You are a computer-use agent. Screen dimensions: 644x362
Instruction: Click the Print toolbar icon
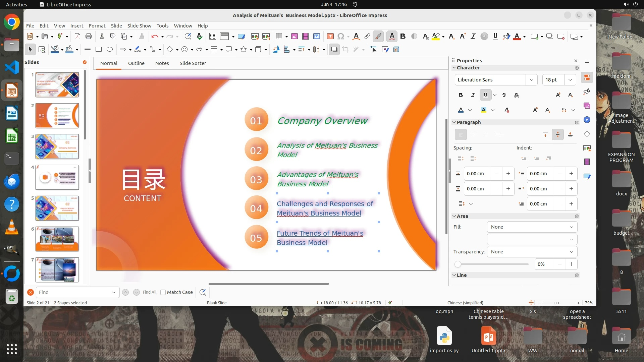pos(89,37)
